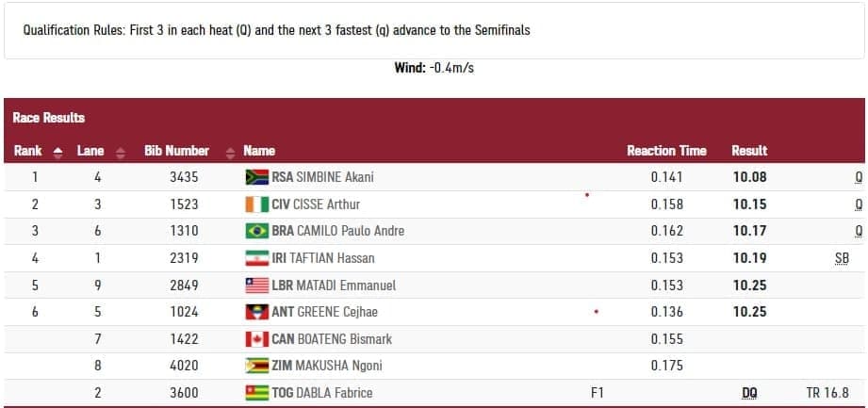Click the Reaction Time column header
Viewport: 868px width, 408px height.
(x=666, y=151)
